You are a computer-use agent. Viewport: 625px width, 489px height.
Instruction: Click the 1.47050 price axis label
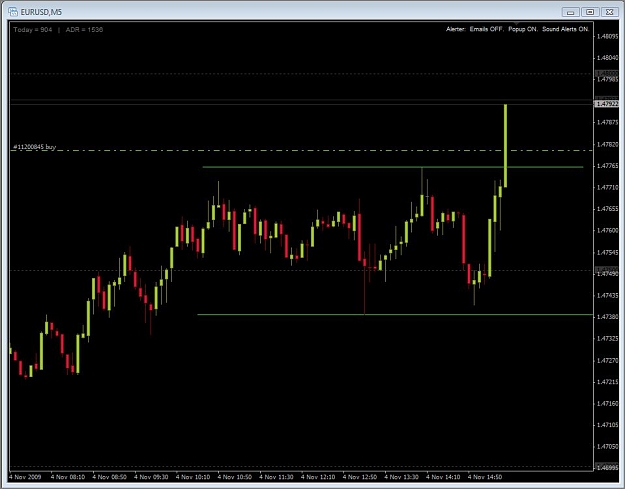click(607, 446)
